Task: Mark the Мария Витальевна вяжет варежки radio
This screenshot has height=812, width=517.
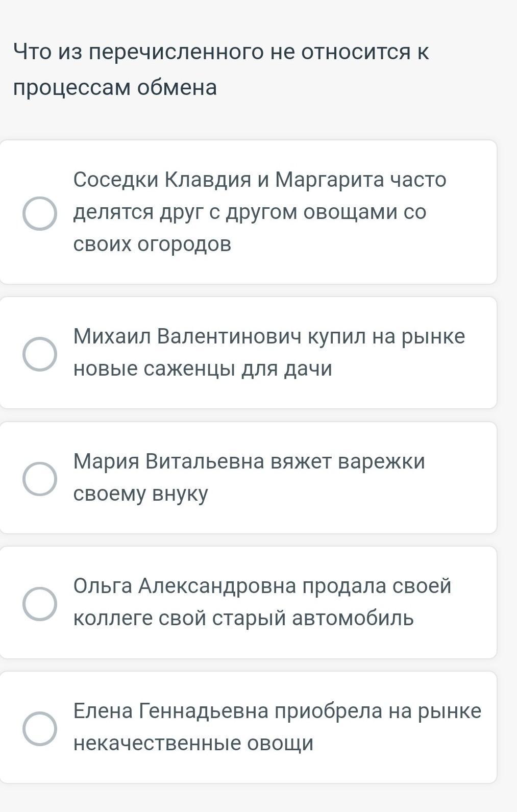Action: click(40, 479)
